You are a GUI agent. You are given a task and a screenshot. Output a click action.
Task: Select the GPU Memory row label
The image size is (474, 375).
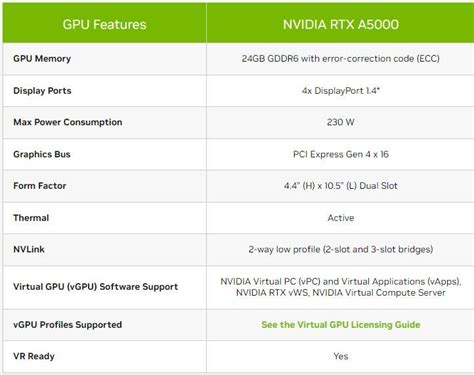coord(42,59)
